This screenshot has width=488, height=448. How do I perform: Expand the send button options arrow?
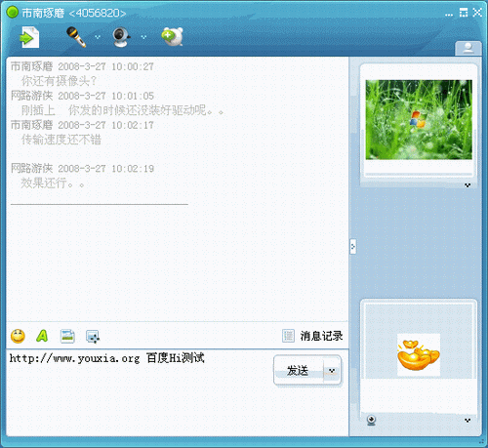pos(332,371)
